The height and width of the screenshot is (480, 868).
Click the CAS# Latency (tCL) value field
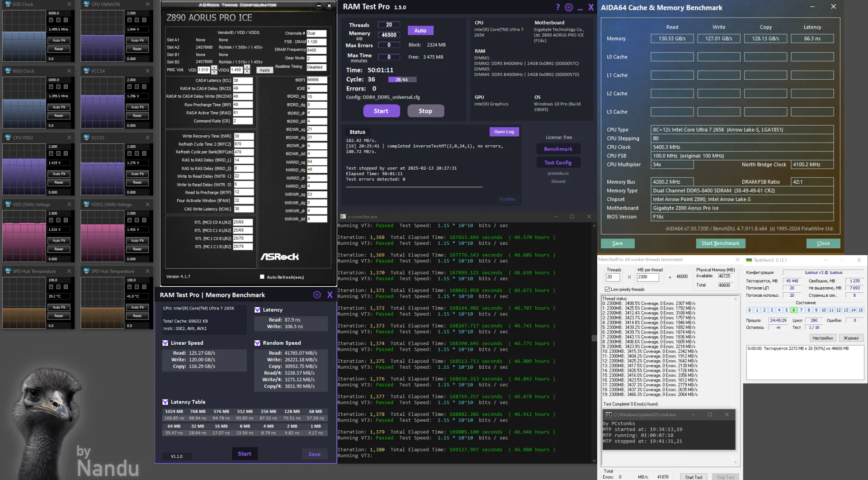pyautogui.click(x=243, y=81)
